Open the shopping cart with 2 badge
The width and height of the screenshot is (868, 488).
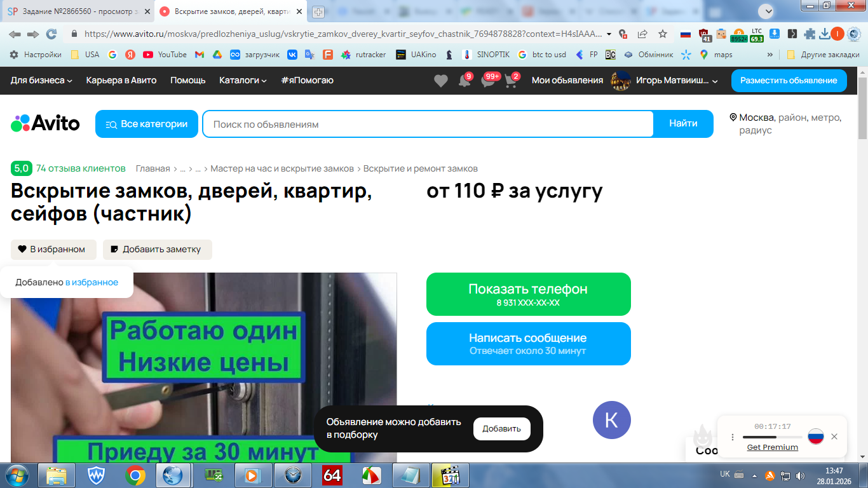pos(511,81)
